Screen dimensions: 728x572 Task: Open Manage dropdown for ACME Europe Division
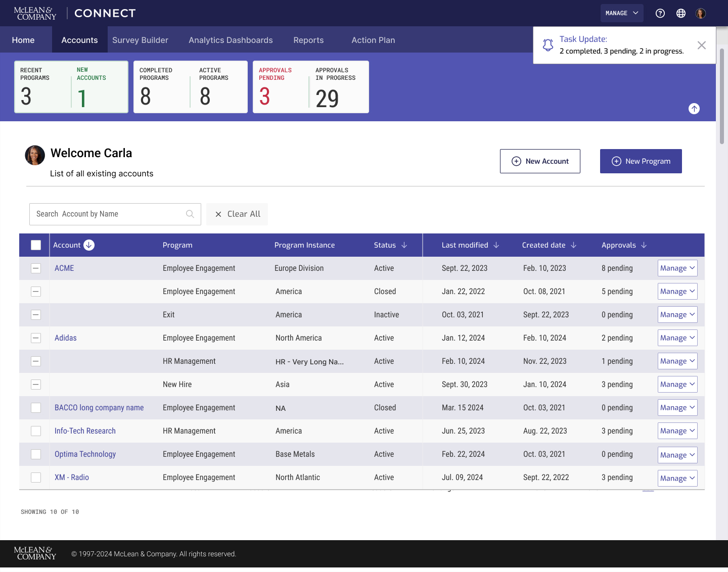(677, 268)
